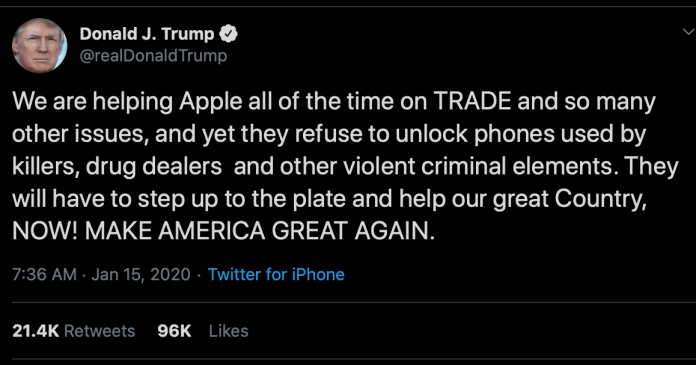Screen dimensions: 696x365
Task: Click MAKE AMERICA GREAT AGAIN text
Action: point(260,231)
